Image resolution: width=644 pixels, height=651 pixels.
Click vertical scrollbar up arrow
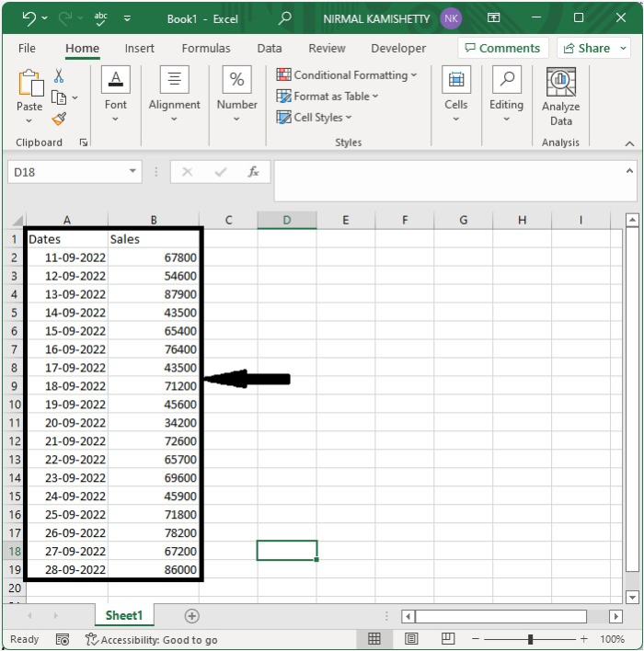pyautogui.click(x=632, y=220)
